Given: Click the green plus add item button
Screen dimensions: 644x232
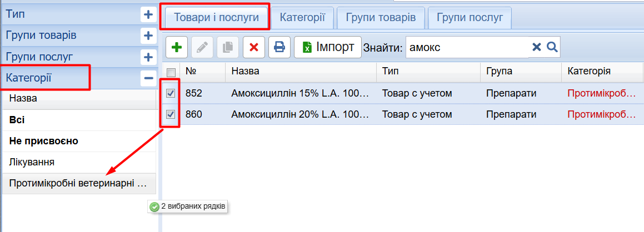Looking at the screenshot, I should [177, 47].
